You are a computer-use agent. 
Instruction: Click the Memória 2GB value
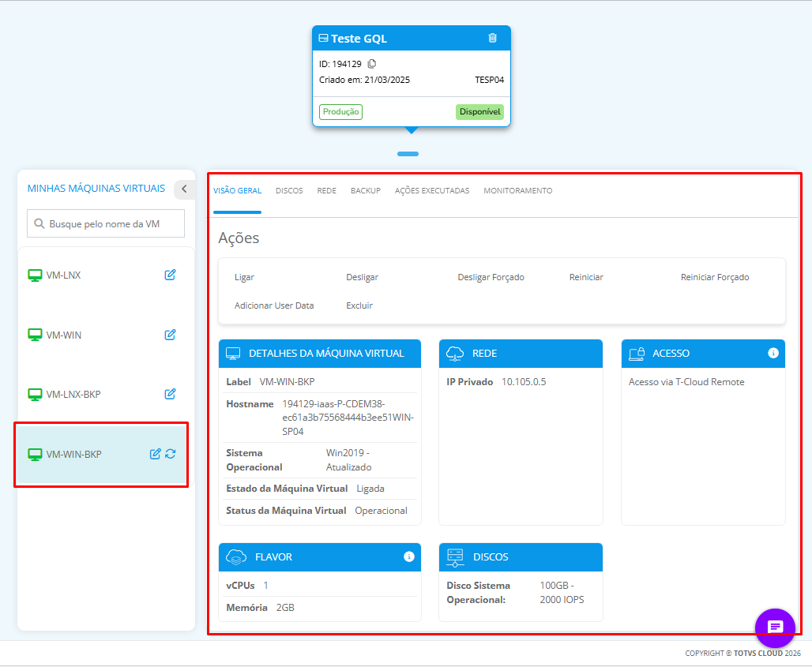tap(285, 608)
